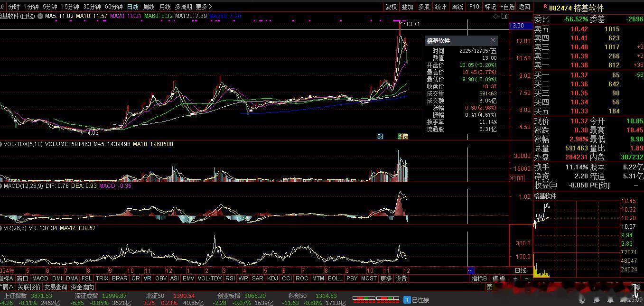Add stock to watchlist with +自选
This screenshot has height=306, width=644.
[507, 7]
